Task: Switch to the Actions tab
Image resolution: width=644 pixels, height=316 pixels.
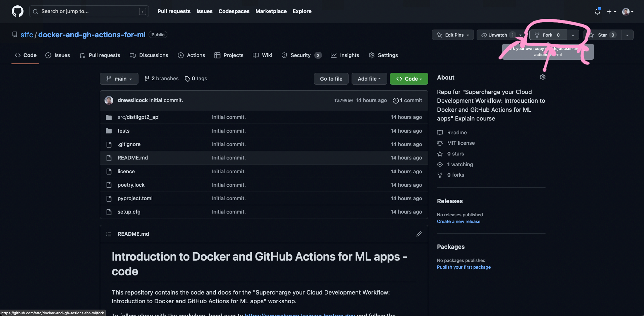Action: coord(196,55)
